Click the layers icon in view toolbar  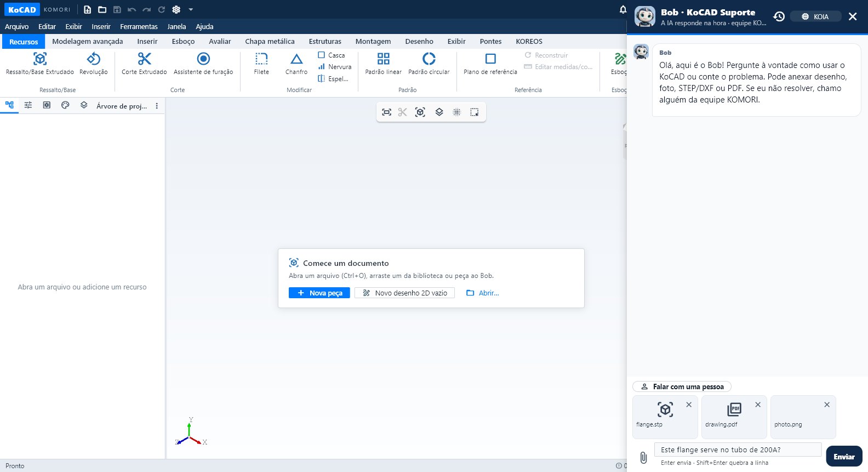pos(439,112)
